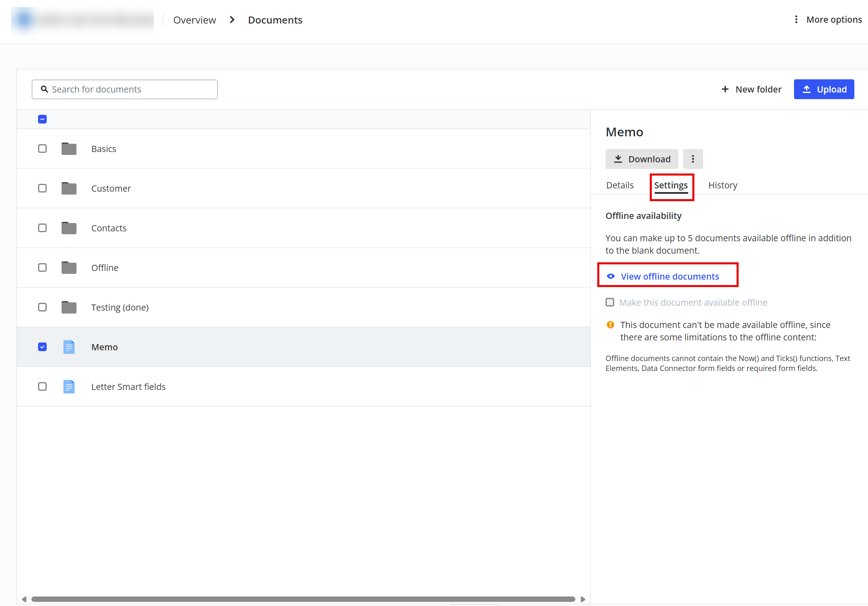The width and height of the screenshot is (868, 606).
Task: Click the More options kebab icon
Action: coord(796,19)
